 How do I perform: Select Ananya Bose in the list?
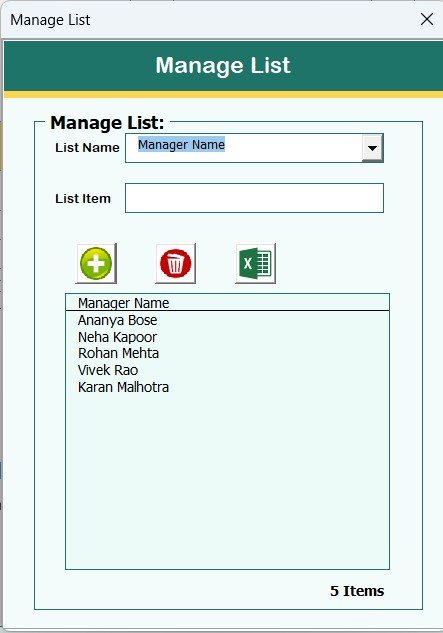[227, 320]
